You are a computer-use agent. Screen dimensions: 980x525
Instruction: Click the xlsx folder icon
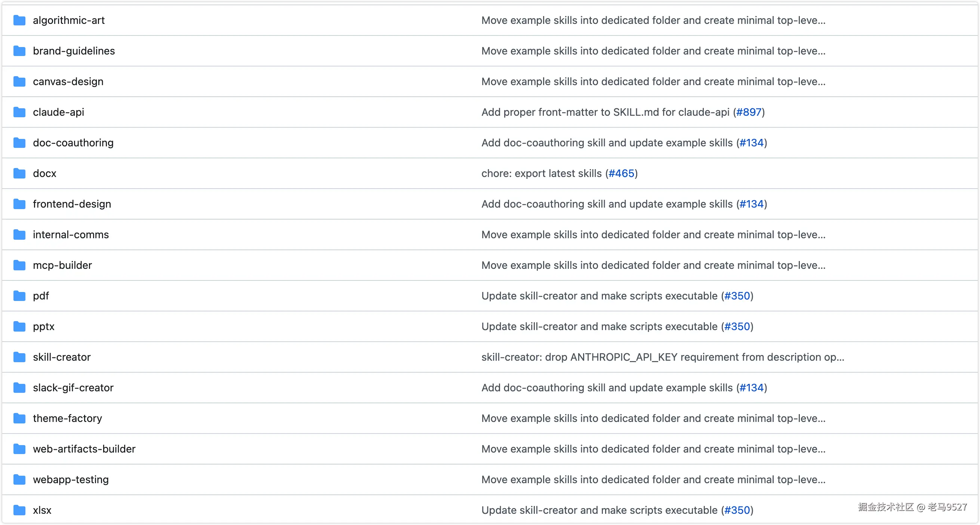pos(19,510)
